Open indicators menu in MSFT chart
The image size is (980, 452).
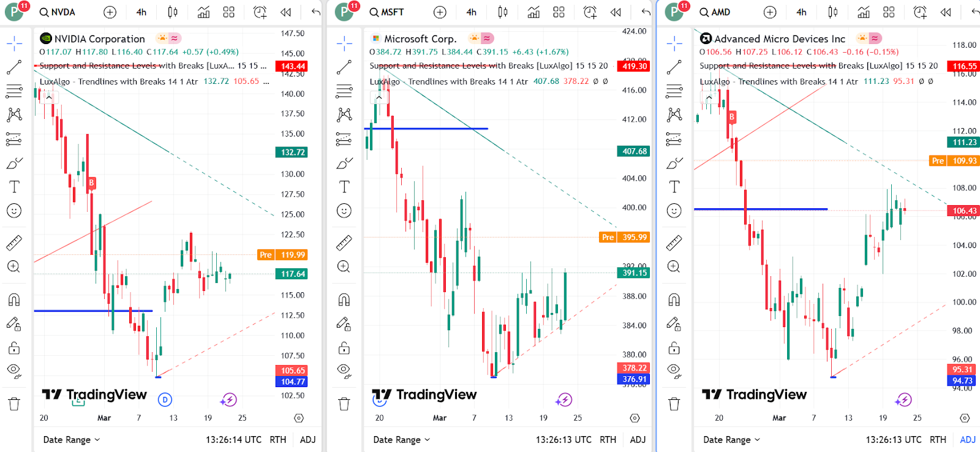pos(533,12)
